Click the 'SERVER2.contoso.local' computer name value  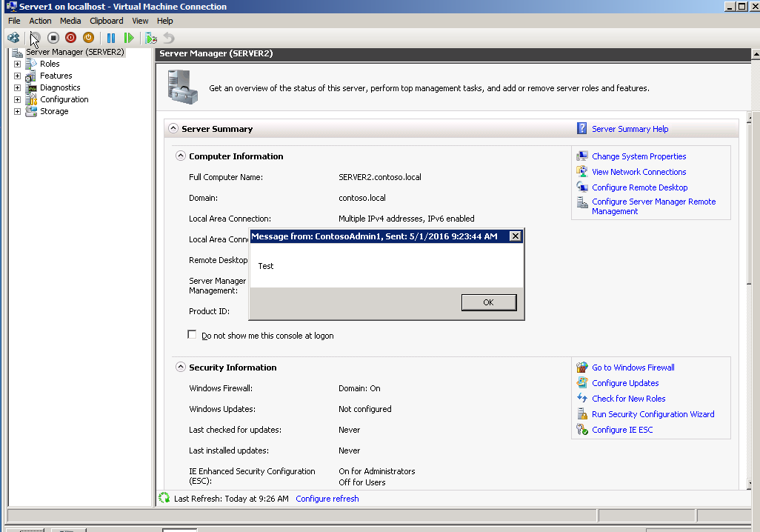point(380,177)
